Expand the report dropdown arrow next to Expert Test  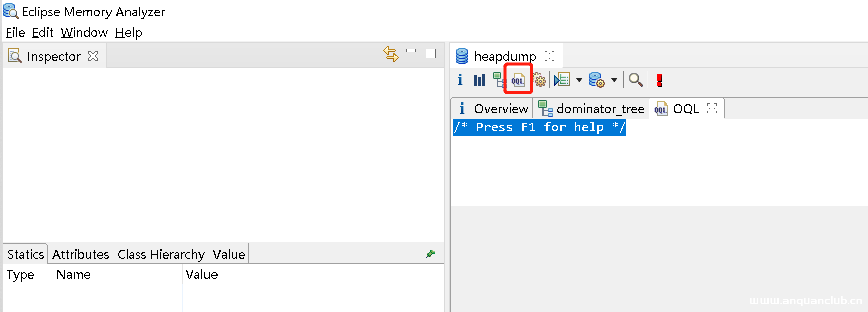click(x=579, y=80)
